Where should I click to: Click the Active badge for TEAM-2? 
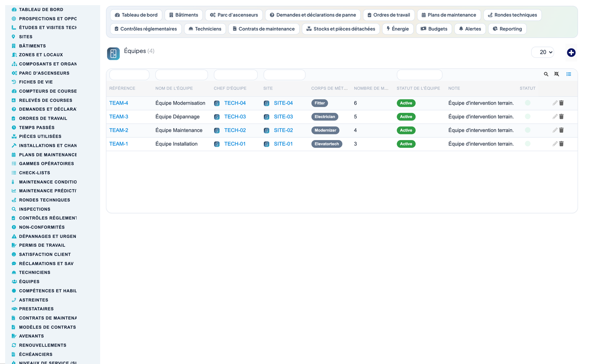(x=406, y=130)
